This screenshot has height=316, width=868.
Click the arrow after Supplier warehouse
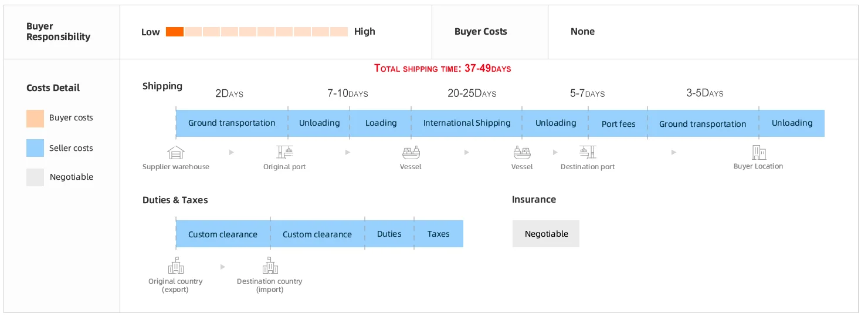tap(232, 153)
